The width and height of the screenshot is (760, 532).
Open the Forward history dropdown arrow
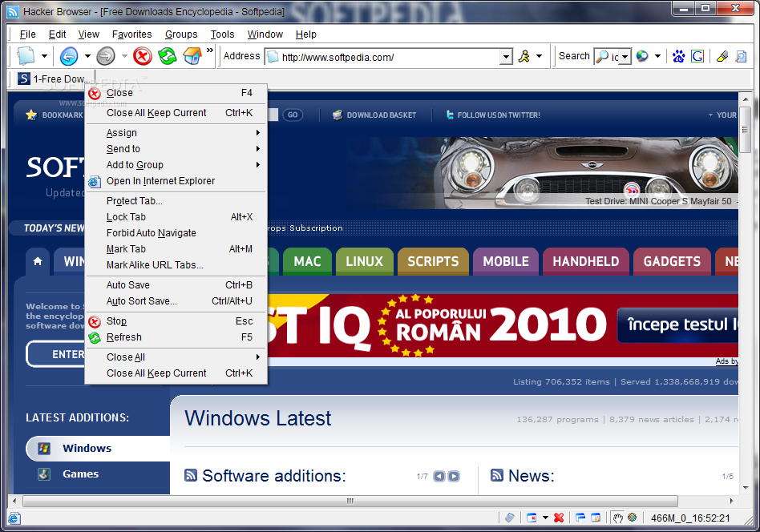pos(124,56)
